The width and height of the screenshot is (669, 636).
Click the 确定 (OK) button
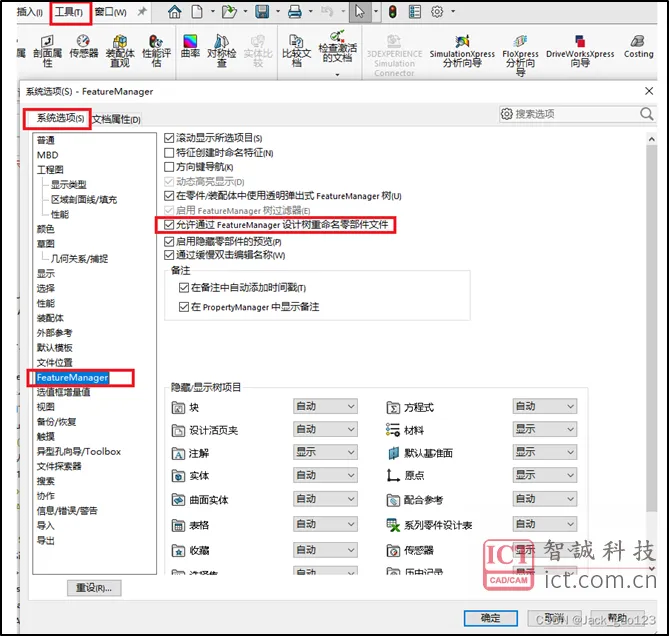pos(491,618)
